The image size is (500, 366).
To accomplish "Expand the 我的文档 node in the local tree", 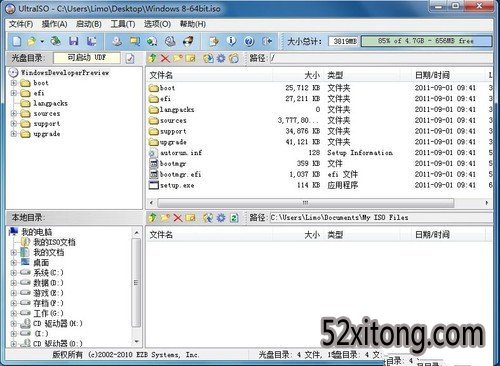I will click(14, 252).
